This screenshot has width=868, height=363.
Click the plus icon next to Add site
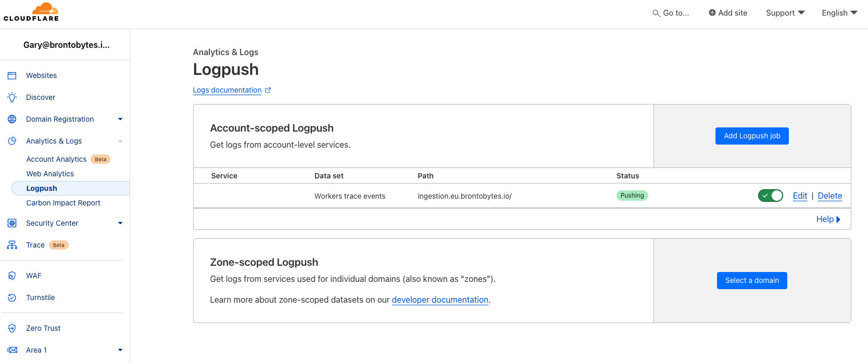coord(712,12)
